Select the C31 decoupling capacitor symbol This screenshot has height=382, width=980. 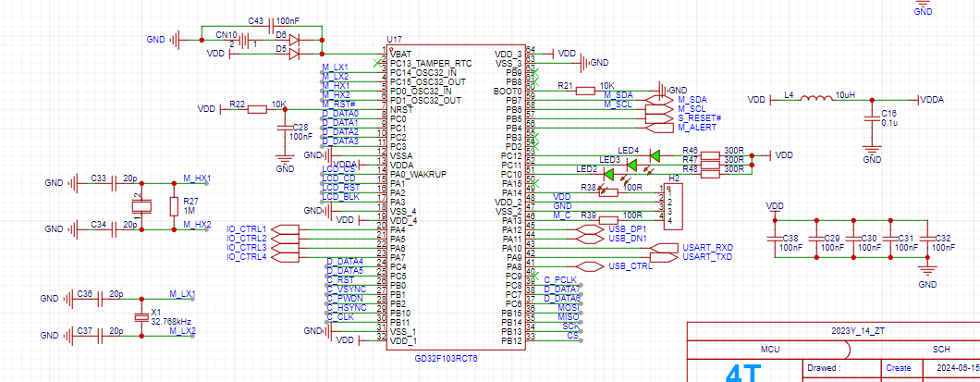[x=890, y=239]
